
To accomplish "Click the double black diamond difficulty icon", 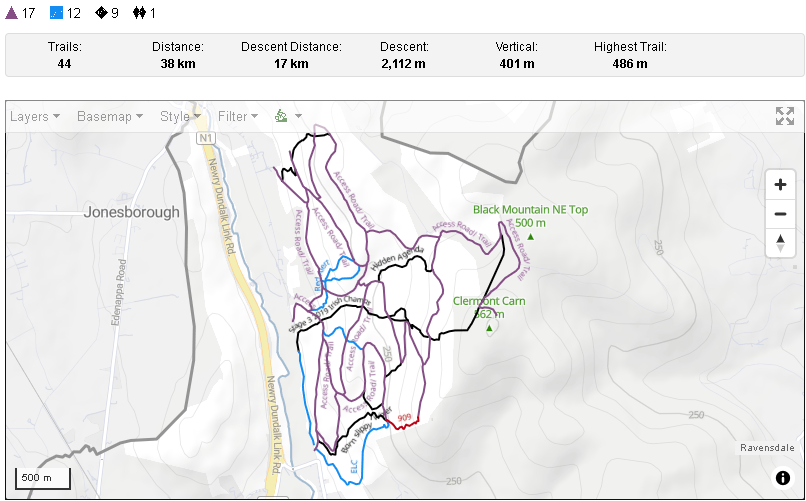I will [x=139, y=14].
